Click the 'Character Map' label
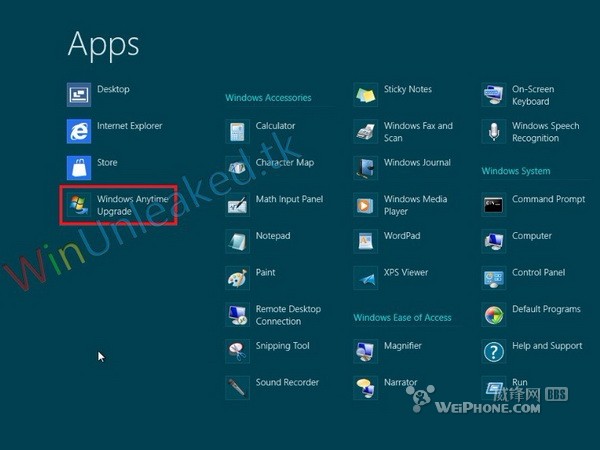Viewport: 600px width, 450px height. (285, 163)
